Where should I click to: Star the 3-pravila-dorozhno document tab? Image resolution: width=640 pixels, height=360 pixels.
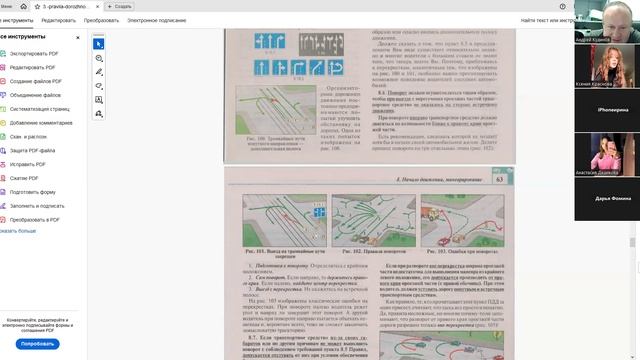coord(37,7)
